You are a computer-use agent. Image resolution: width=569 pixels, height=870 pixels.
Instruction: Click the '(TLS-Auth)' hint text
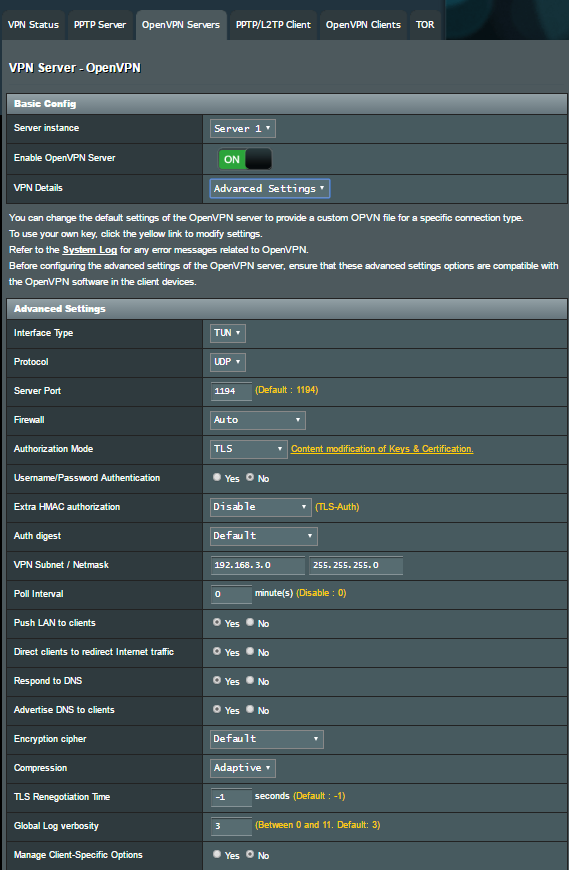click(x=337, y=507)
